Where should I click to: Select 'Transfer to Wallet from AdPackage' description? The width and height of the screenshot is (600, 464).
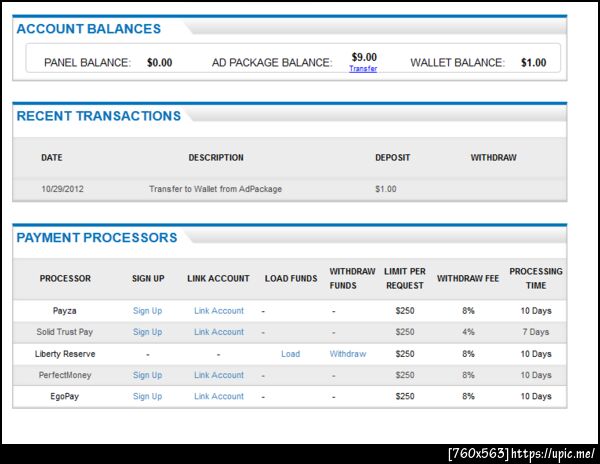pos(215,189)
